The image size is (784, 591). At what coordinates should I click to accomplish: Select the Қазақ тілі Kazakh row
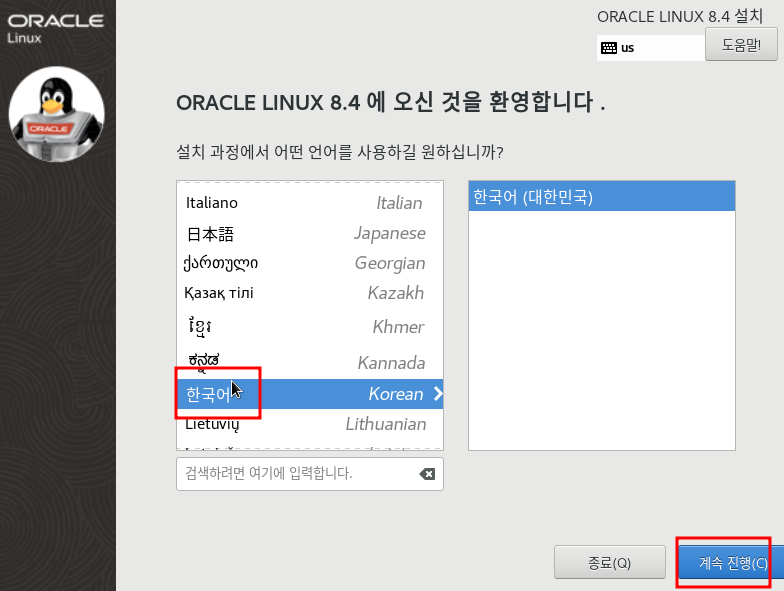pos(310,293)
